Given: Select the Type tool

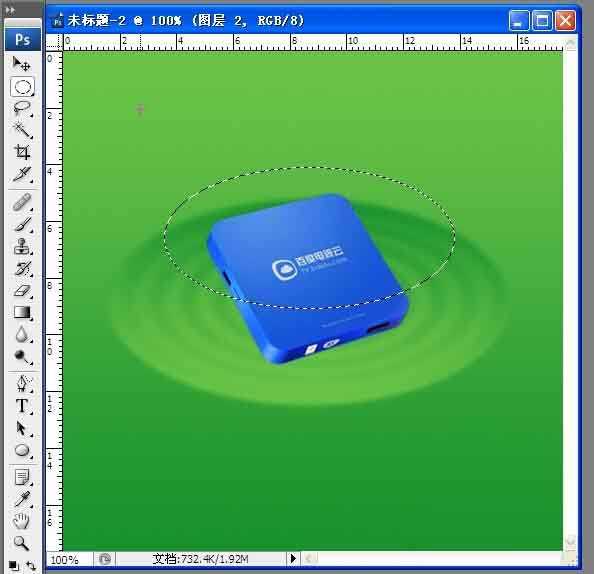Looking at the screenshot, I should point(22,406).
